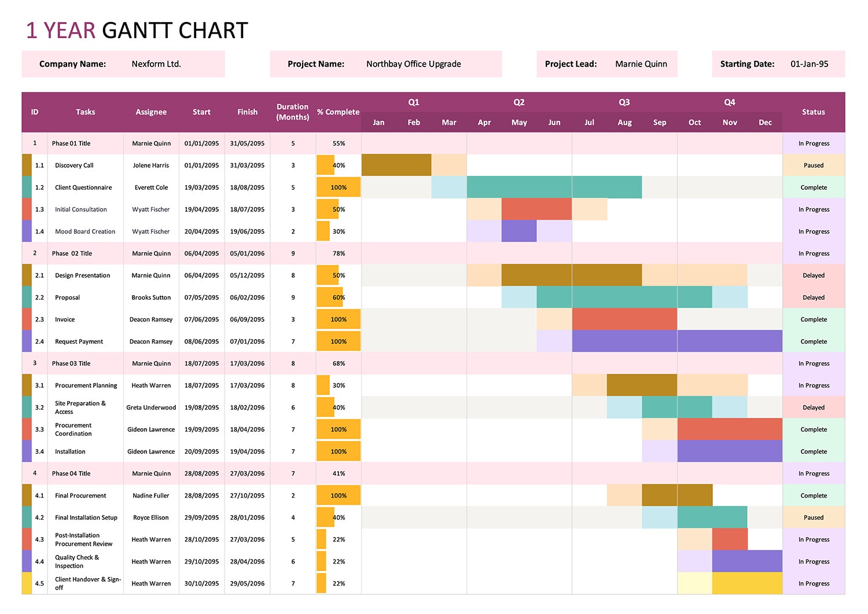This screenshot has width=868, height=614.
Task: Click the Project Name field showing Northbay Office Upgrade
Action: pos(413,64)
